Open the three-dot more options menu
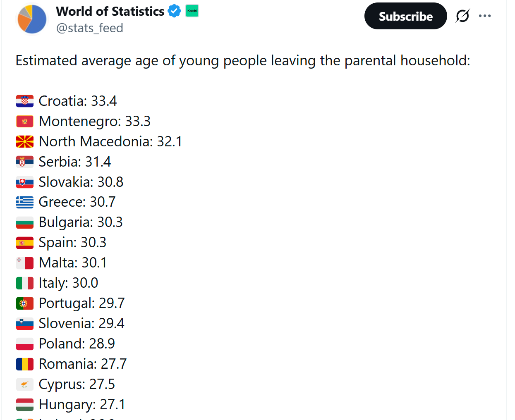515x420 pixels. tap(485, 16)
